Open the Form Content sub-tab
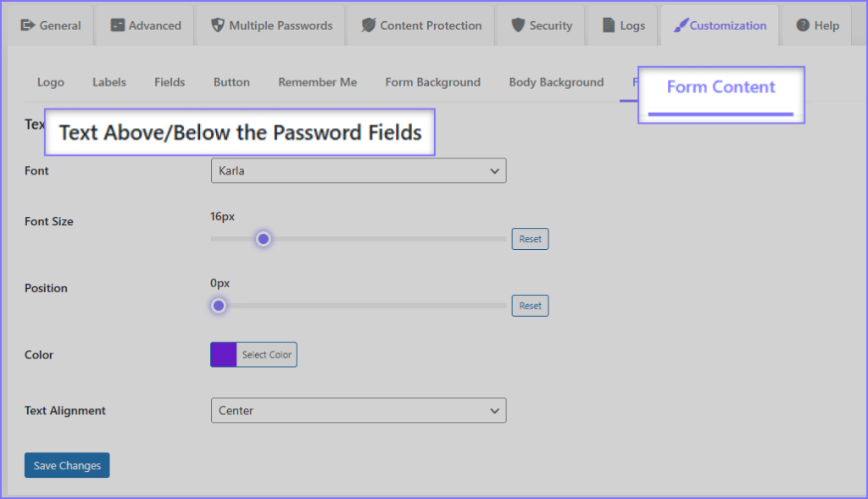This screenshot has height=499, width=868. [x=721, y=87]
